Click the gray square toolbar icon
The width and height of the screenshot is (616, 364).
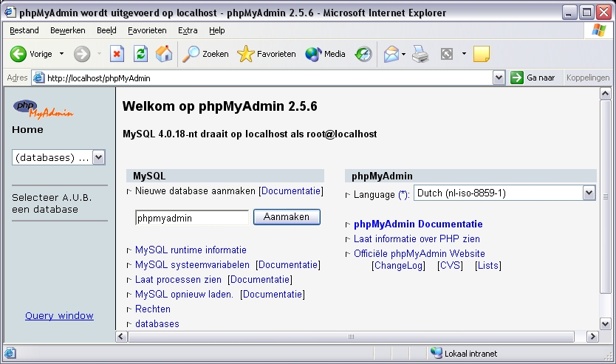point(447,54)
